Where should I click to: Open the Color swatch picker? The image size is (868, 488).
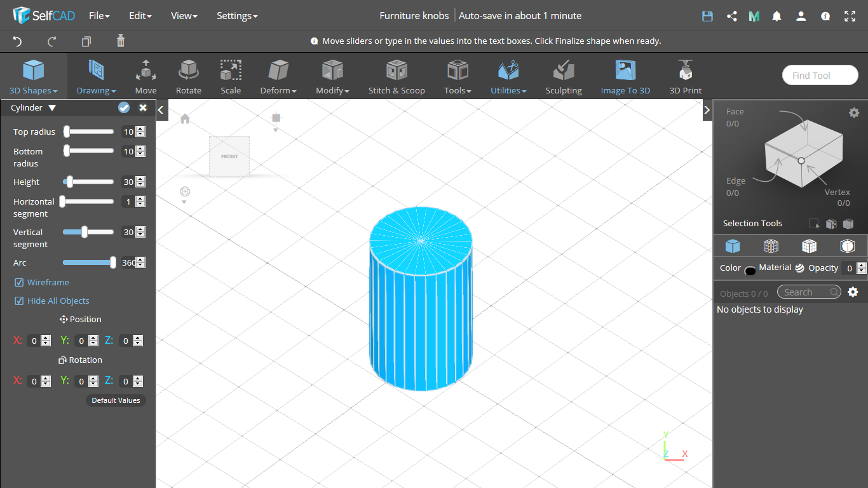coord(750,271)
